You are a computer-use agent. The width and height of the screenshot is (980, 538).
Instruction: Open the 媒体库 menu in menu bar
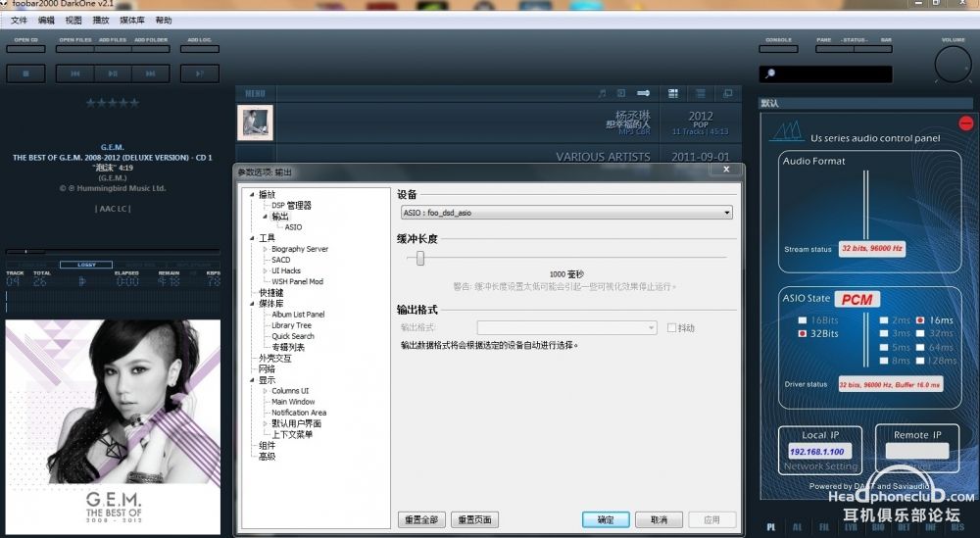pyautogui.click(x=132, y=20)
